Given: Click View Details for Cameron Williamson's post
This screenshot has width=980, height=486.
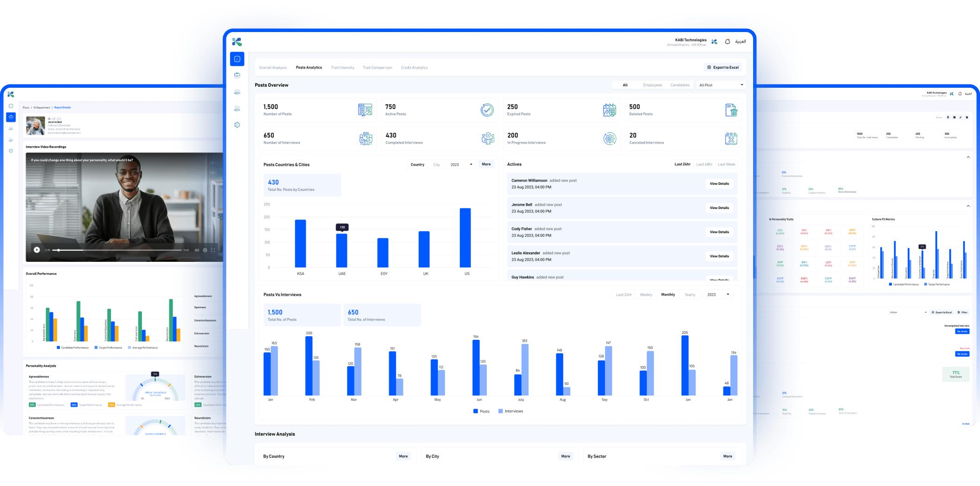Looking at the screenshot, I should tap(719, 184).
